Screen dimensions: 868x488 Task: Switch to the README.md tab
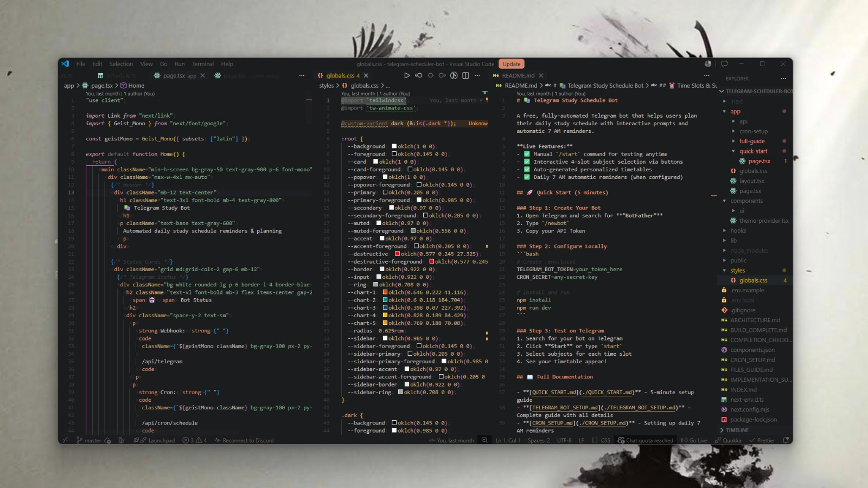tap(518, 75)
